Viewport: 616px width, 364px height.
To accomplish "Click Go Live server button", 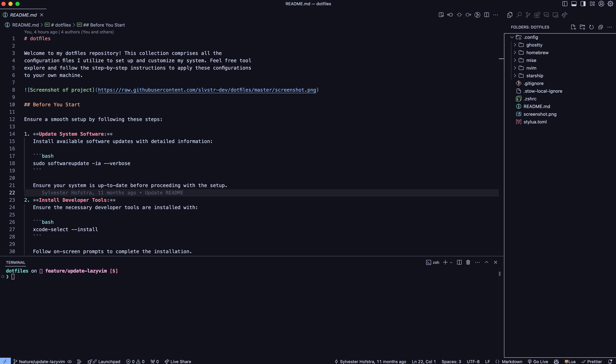I will click(x=538, y=362).
